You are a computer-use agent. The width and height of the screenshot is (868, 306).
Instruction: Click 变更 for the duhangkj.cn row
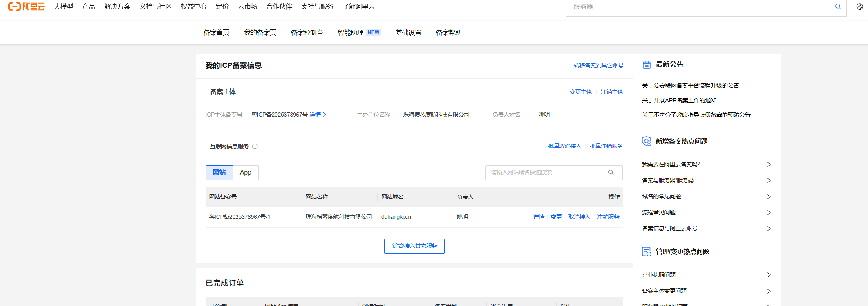point(556,217)
